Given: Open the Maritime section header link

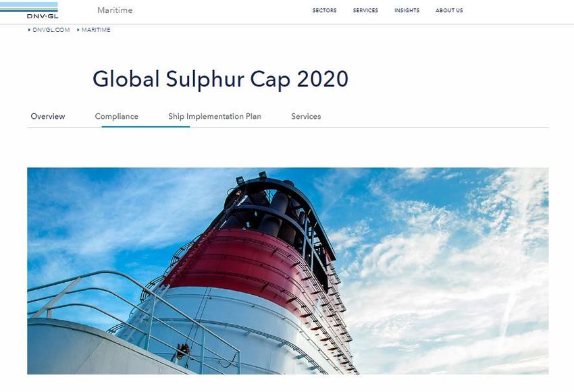Looking at the screenshot, I should point(115,10).
